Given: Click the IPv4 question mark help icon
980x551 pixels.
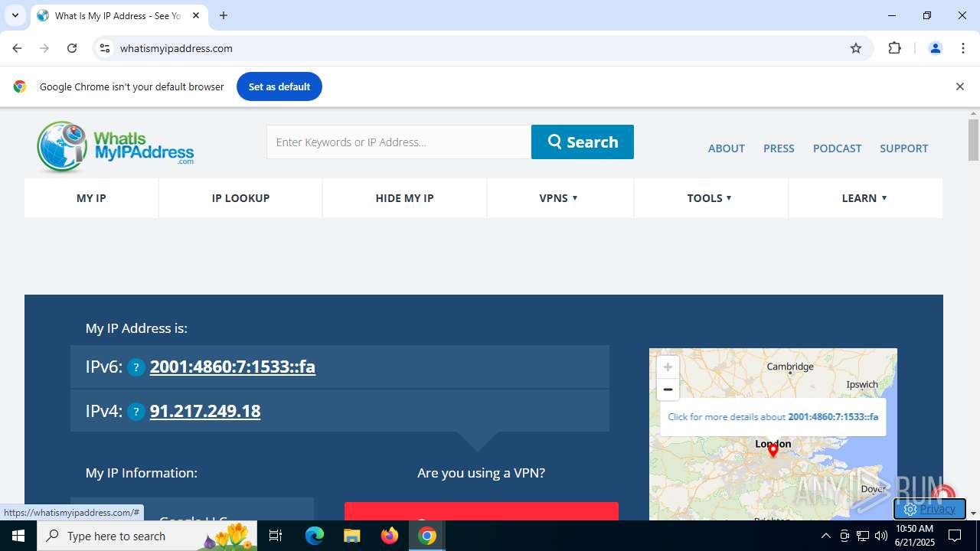Looking at the screenshot, I should click(136, 412).
